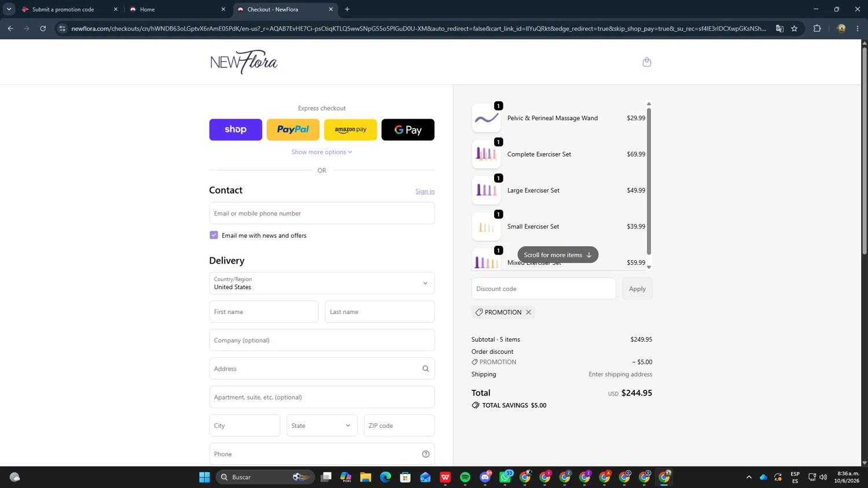The width and height of the screenshot is (868, 488).
Task: Click Scroll for more items button
Action: click(558, 255)
